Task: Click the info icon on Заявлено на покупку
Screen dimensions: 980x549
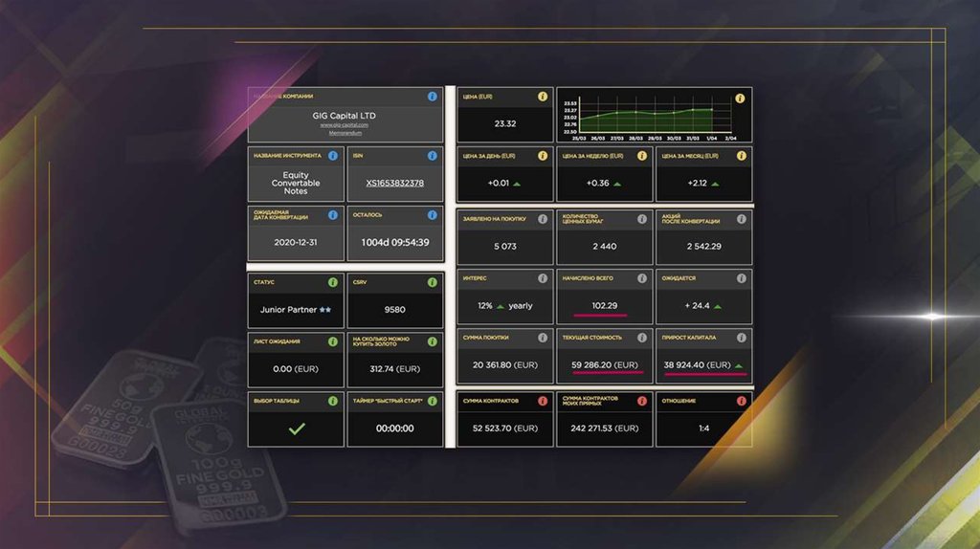Action: tap(543, 219)
